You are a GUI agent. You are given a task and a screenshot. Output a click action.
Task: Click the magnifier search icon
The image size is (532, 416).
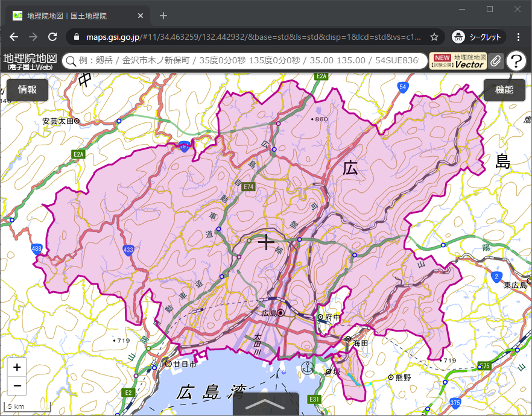pyautogui.click(x=71, y=61)
